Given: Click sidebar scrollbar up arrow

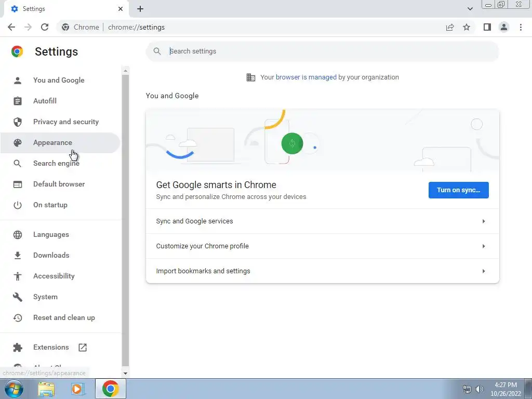Looking at the screenshot, I should (x=126, y=71).
